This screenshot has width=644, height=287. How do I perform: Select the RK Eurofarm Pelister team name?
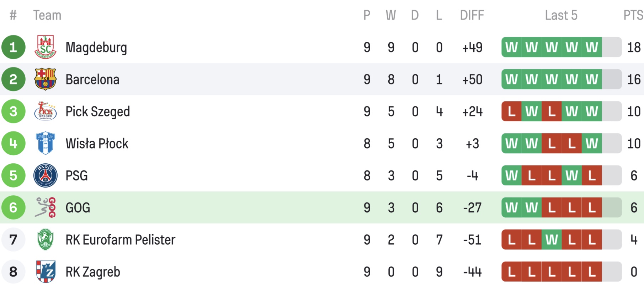120,240
